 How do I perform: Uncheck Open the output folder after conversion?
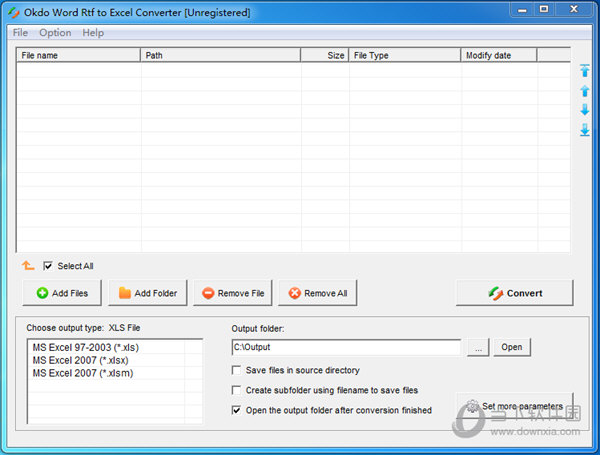[x=236, y=410]
